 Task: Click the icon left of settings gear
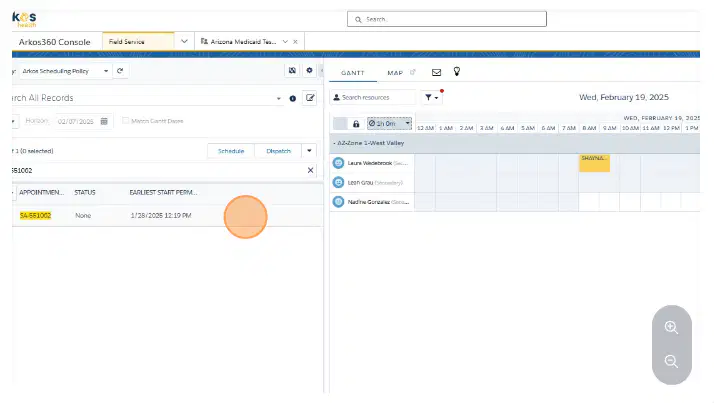pyautogui.click(x=292, y=71)
